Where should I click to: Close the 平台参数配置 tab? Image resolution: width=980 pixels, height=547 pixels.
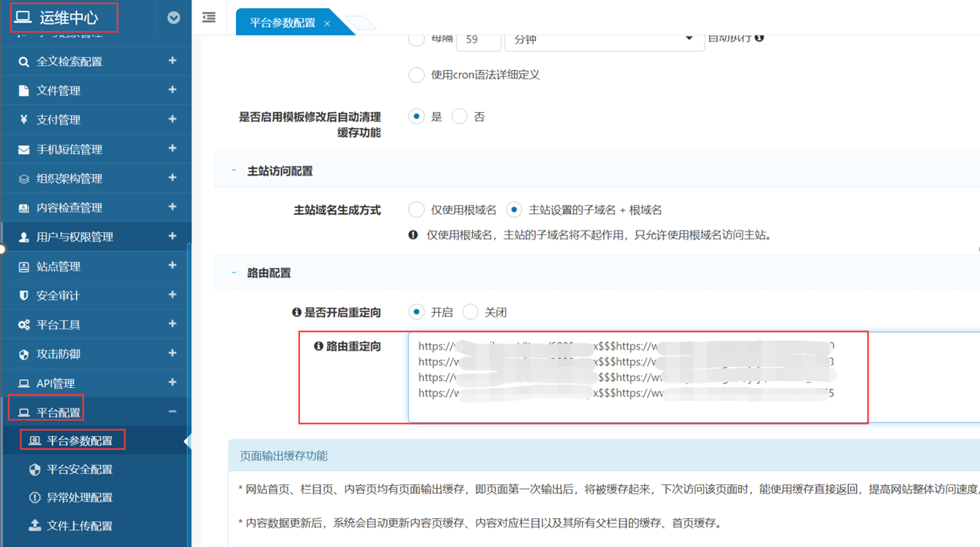click(327, 23)
